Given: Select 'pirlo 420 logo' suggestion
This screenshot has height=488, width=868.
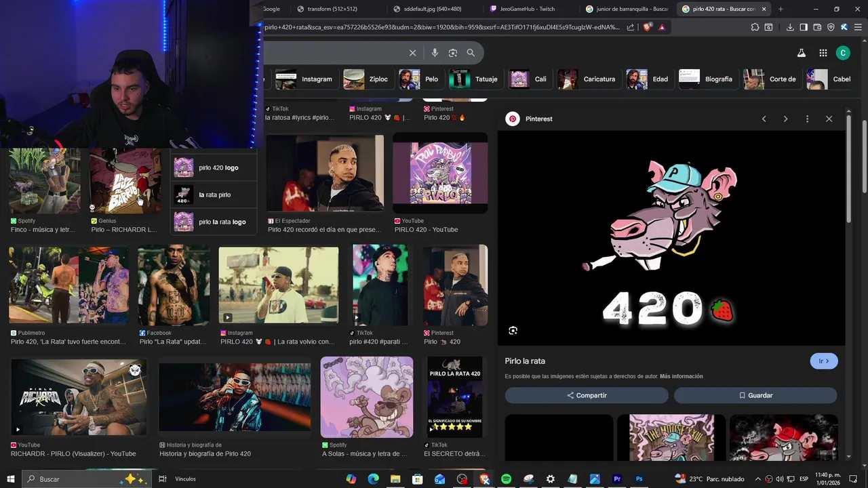Looking at the screenshot, I should click(214, 167).
